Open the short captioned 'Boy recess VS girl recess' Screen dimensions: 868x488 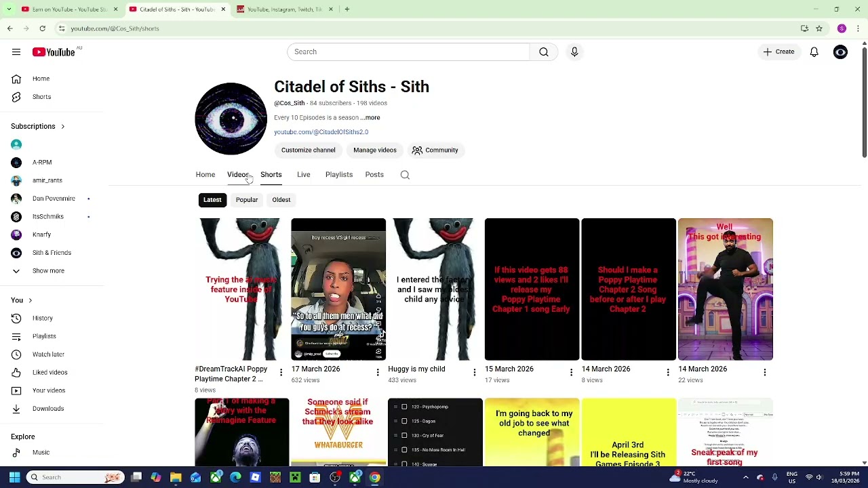(338, 289)
